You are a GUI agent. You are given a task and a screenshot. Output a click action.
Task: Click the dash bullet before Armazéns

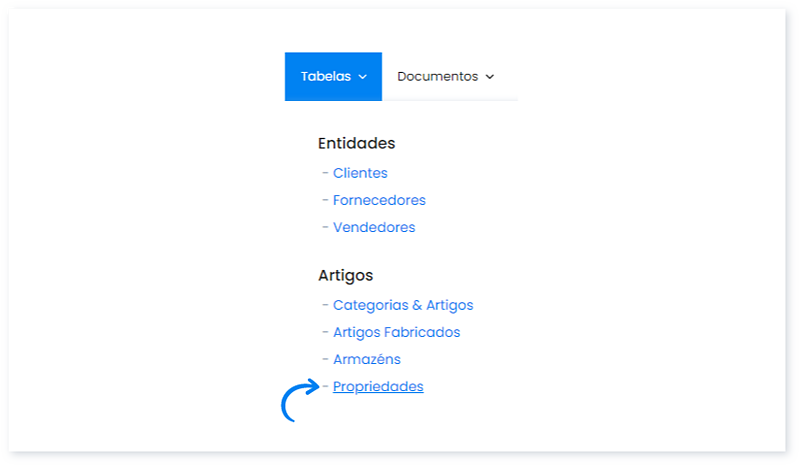coord(325,359)
